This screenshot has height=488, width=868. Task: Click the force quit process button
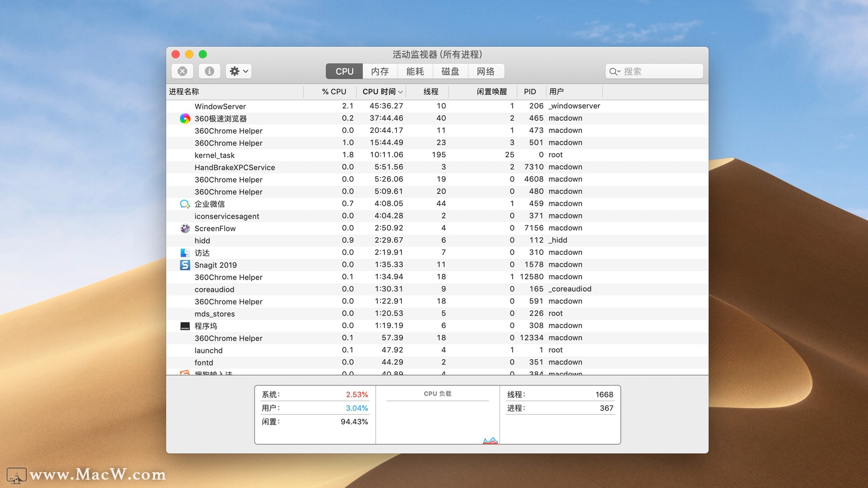182,71
